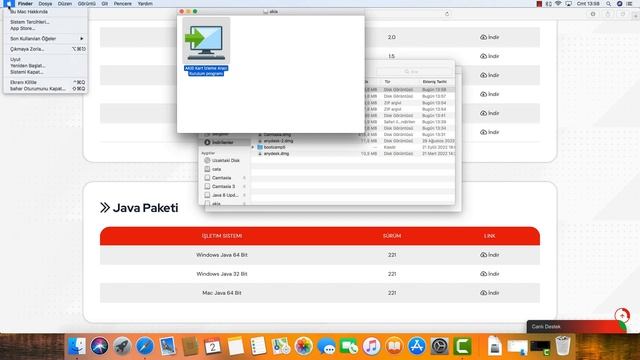Viewport: 640px width, 360px height.
Task: Open FaceTime icon in dock
Action: pos(349,347)
